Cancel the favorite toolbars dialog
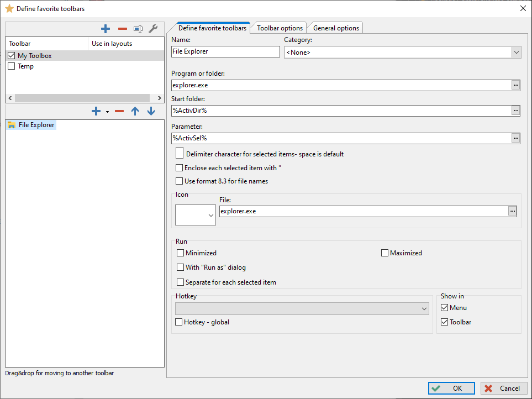Screen dimensions: 532x399 (x=503, y=389)
